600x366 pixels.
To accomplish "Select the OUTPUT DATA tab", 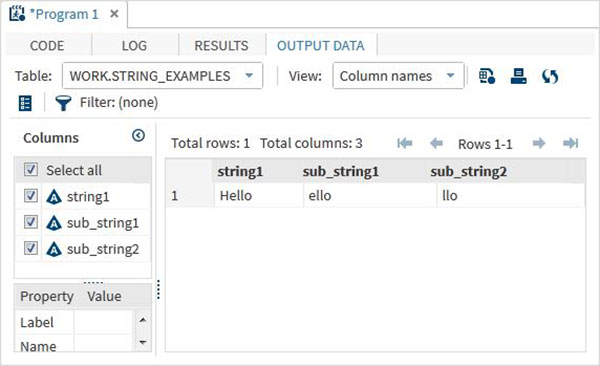I will click(x=321, y=46).
